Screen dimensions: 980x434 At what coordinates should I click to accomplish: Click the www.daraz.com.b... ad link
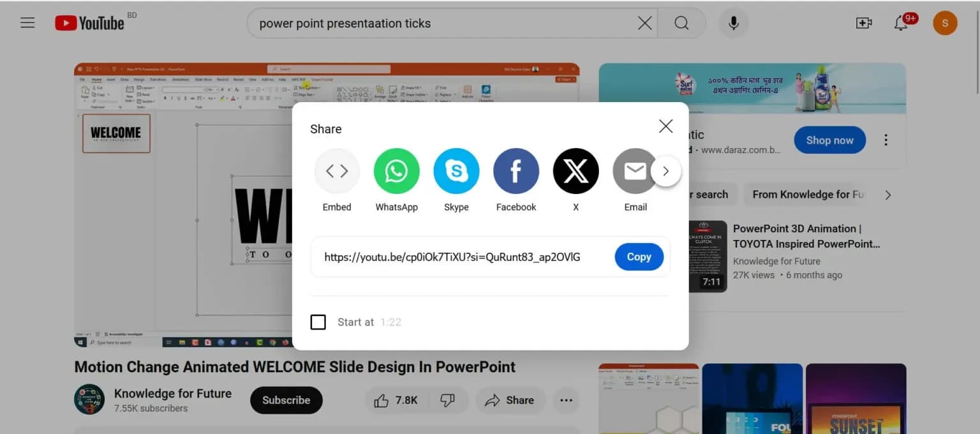[x=741, y=150]
